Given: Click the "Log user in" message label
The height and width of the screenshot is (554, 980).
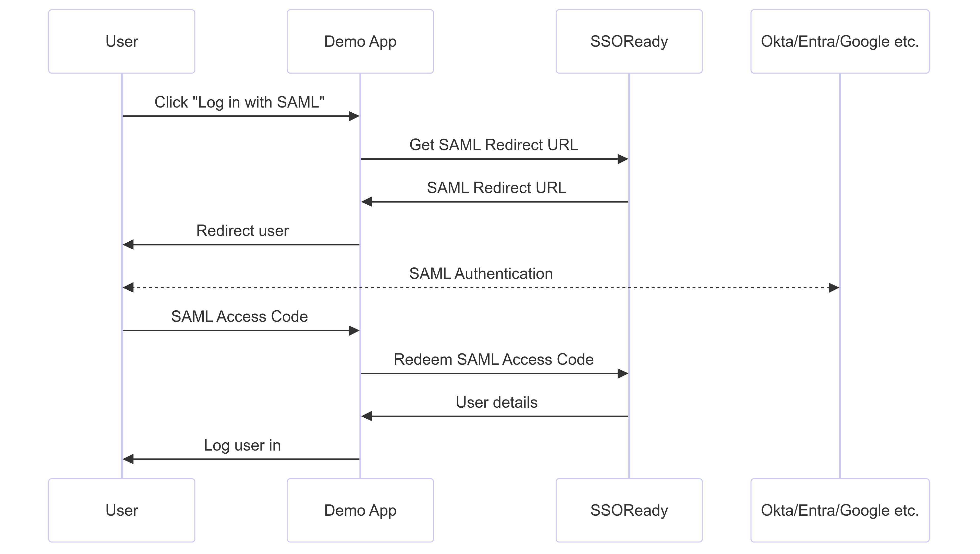Looking at the screenshot, I should [242, 445].
